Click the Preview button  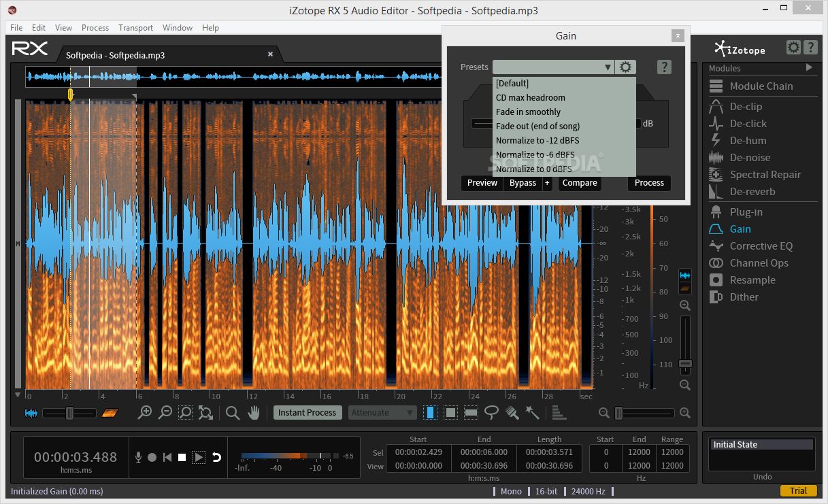point(482,183)
